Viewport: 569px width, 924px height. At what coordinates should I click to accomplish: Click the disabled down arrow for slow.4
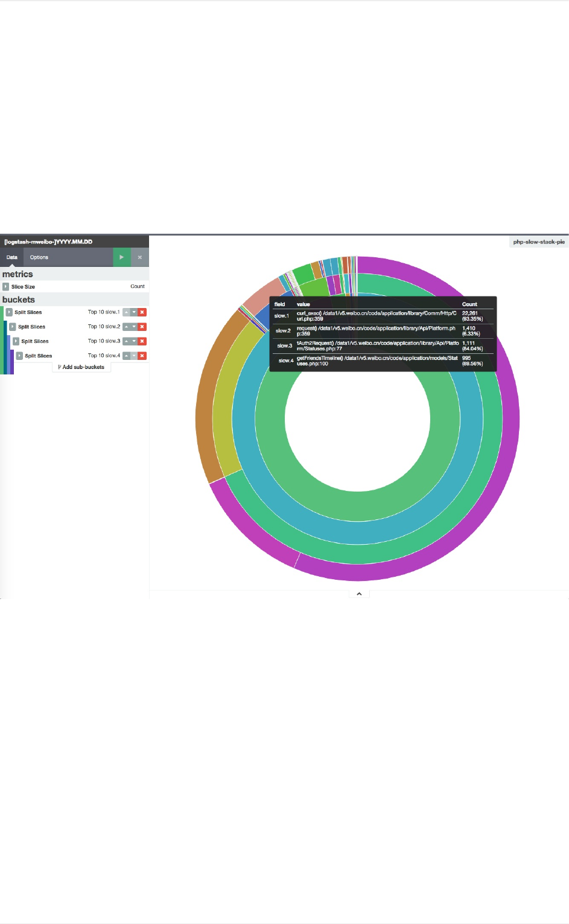coord(134,356)
